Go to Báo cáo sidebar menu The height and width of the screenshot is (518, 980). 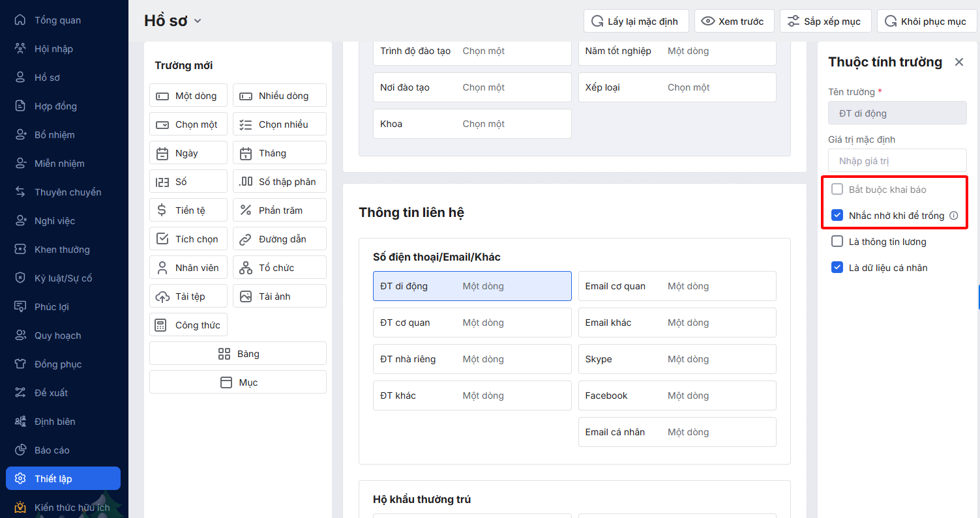coord(52,450)
